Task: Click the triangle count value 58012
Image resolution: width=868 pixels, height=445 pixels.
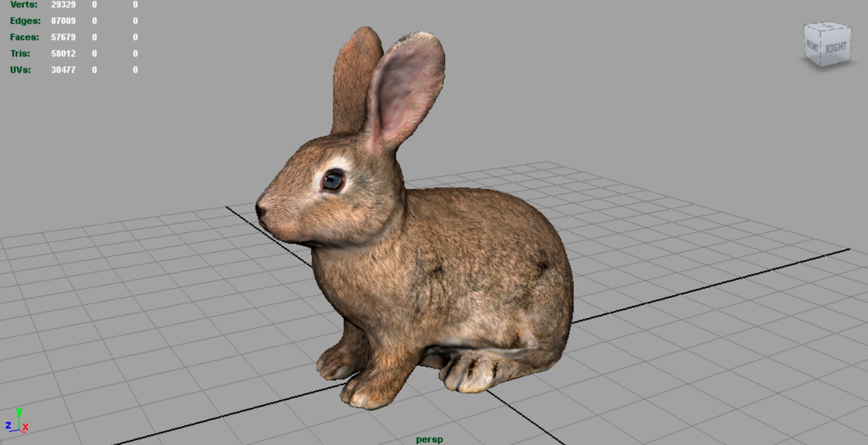Action: click(63, 53)
